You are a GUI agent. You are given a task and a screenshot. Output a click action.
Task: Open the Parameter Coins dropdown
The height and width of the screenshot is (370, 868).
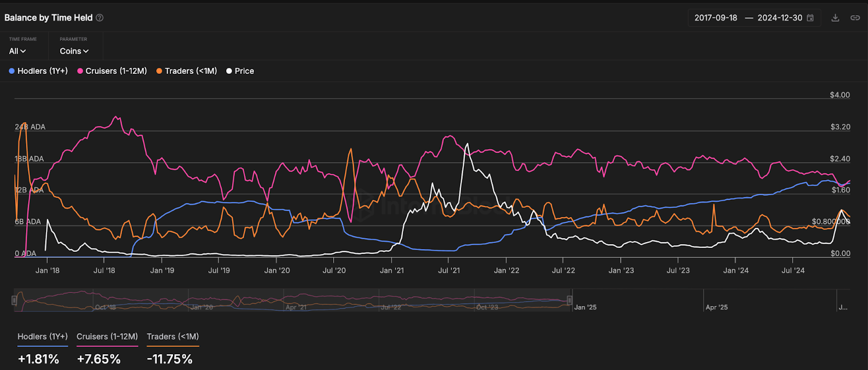tap(74, 51)
